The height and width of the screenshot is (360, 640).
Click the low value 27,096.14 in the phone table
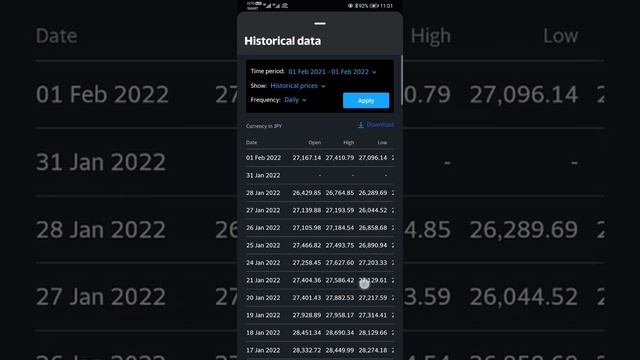coord(373,158)
